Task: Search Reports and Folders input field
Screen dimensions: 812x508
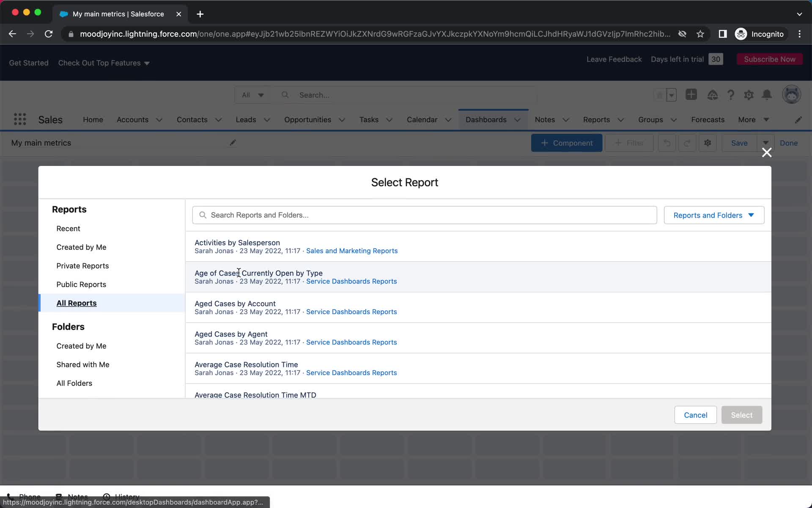Action: click(x=425, y=215)
